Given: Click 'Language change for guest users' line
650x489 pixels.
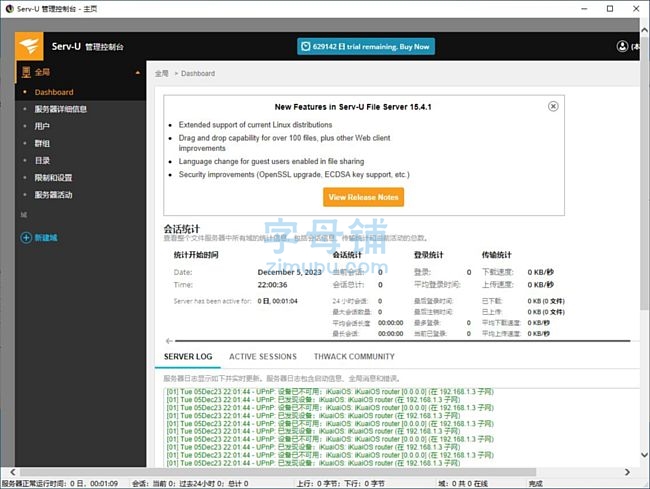Looking at the screenshot, I should click(271, 161).
